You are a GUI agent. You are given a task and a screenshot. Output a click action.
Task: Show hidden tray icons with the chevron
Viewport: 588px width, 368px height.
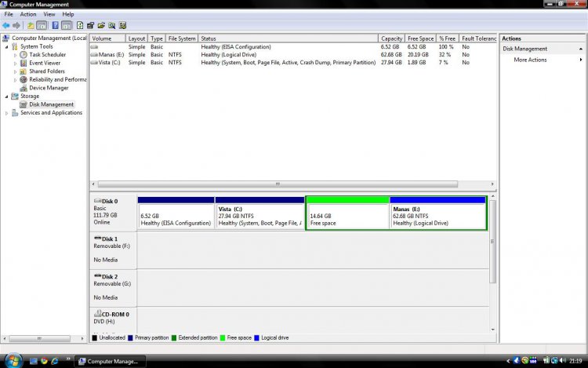(508, 361)
